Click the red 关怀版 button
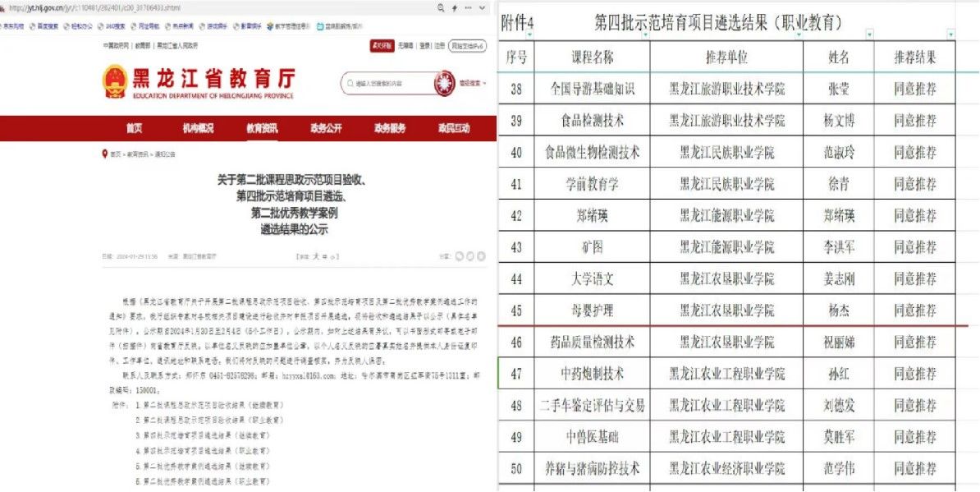The image size is (980, 492). point(382,46)
